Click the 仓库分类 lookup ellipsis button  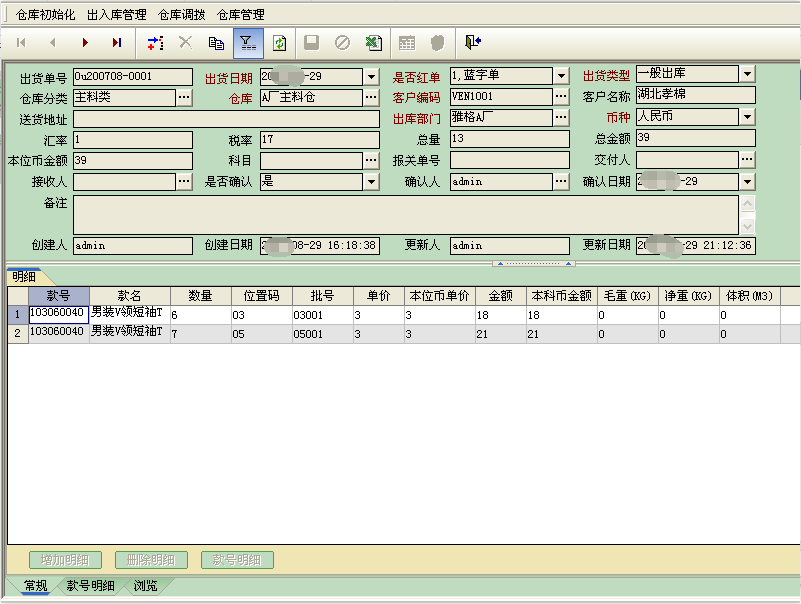point(184,97)
